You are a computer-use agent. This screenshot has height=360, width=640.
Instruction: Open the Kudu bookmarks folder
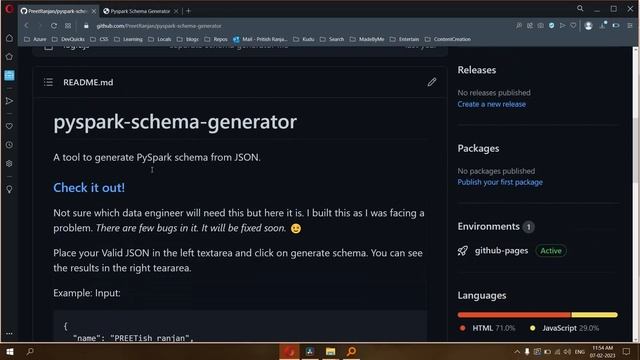click(x=304, y=39)
